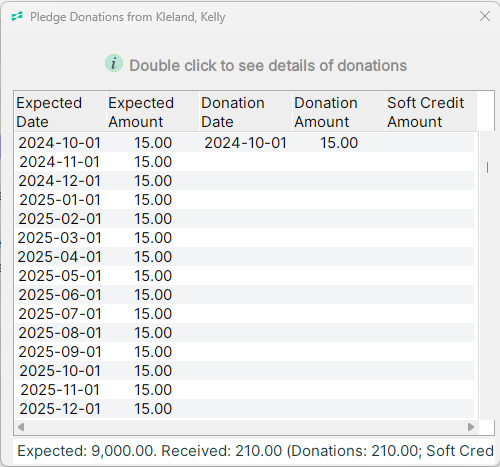This screenshot has width=500, height=467.
Task: Select the 2025-12-01 expected date row
Action: [x=244, y=409]
